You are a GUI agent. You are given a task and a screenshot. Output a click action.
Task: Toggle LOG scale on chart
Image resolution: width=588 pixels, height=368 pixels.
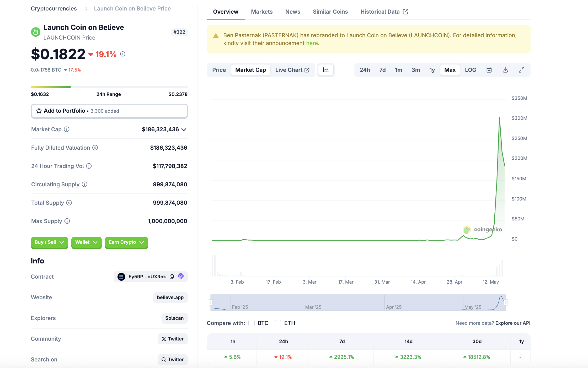pos(471,70)
